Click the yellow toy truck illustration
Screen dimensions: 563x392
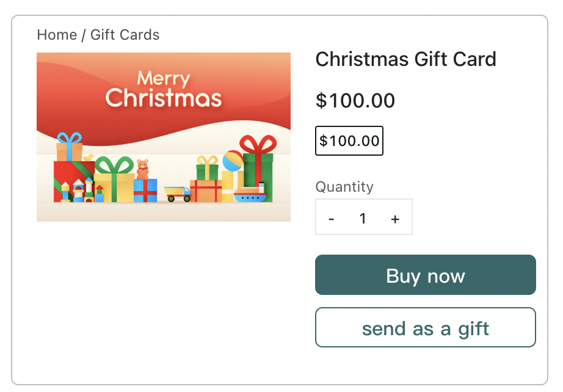177,194
